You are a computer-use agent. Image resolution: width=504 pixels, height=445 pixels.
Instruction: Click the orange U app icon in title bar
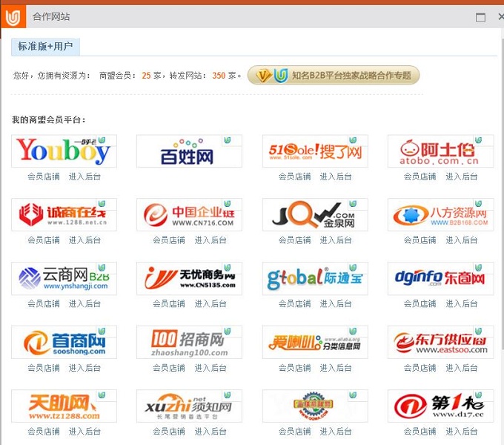click(x=13, y=15)
